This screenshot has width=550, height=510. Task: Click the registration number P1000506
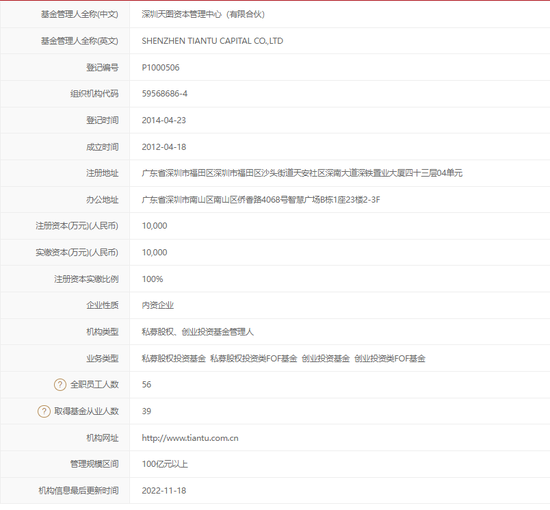(160, 67)
